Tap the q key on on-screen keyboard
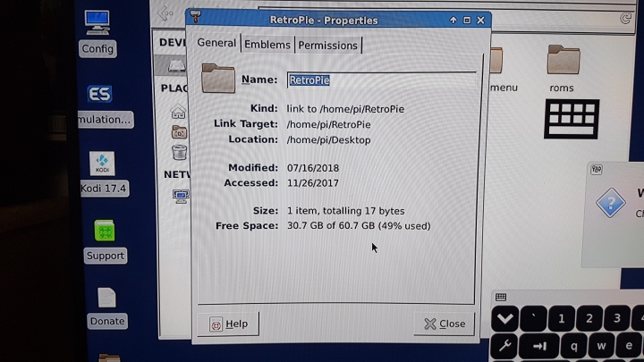 tap(573, 346)
